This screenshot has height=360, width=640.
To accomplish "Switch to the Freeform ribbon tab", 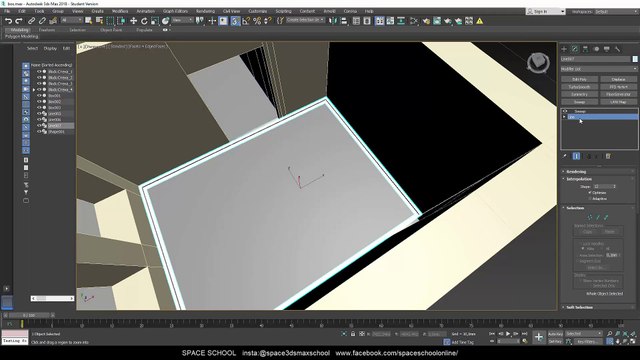I will click(47, 30).
